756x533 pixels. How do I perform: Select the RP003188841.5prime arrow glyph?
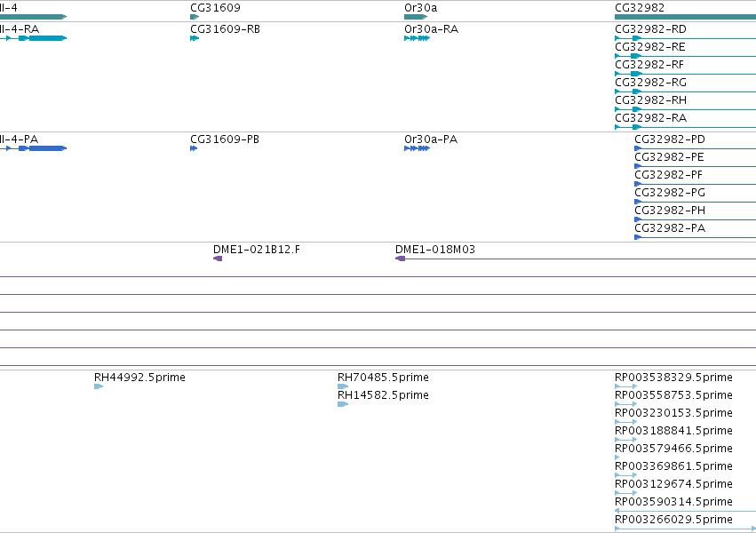pyautogui.click(x=625, y=440)
